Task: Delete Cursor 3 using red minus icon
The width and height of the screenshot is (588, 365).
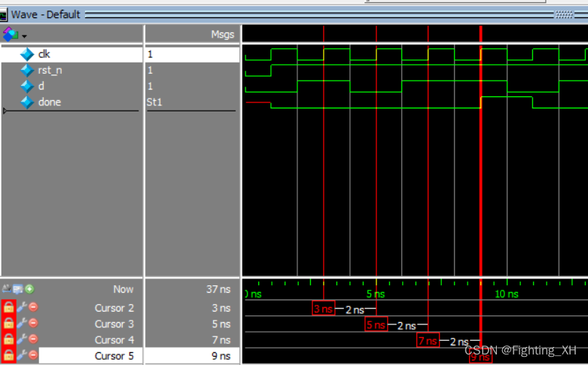Action: [33, 324]
